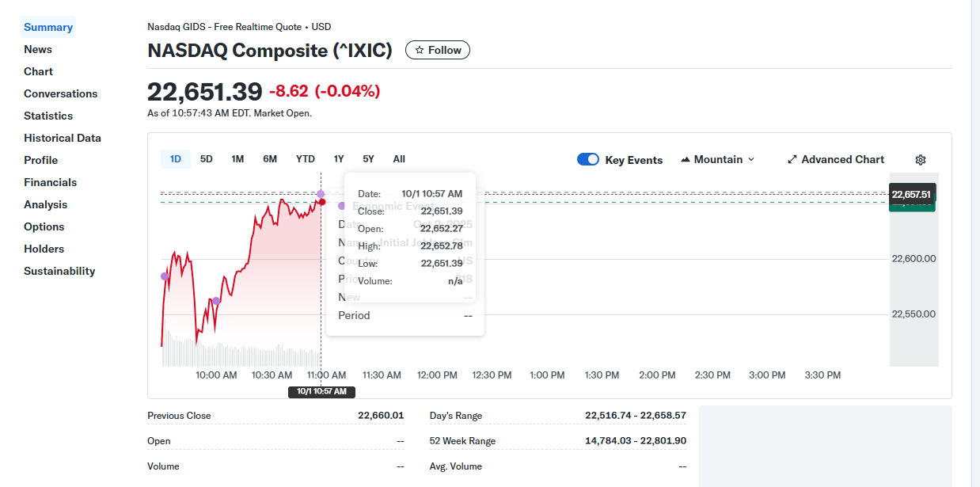Open the Historical Data tab
The image size is (980, 487).
[x=63, y=138]
